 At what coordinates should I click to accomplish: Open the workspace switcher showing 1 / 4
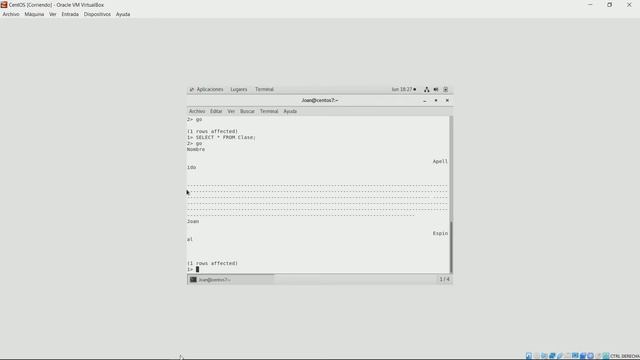point(444,280)
